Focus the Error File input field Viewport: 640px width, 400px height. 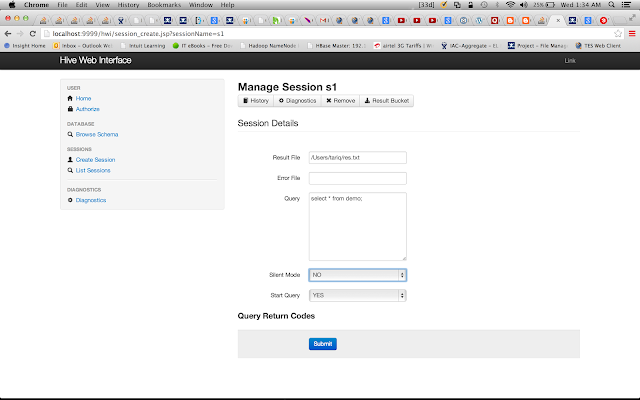tap(358, 178)
